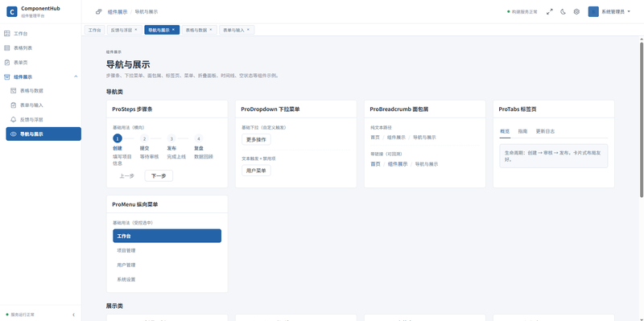The width and height of the screenshot is (644, 321).
Task: Close the 导航与展示 tab
Action: pos(173,30)
